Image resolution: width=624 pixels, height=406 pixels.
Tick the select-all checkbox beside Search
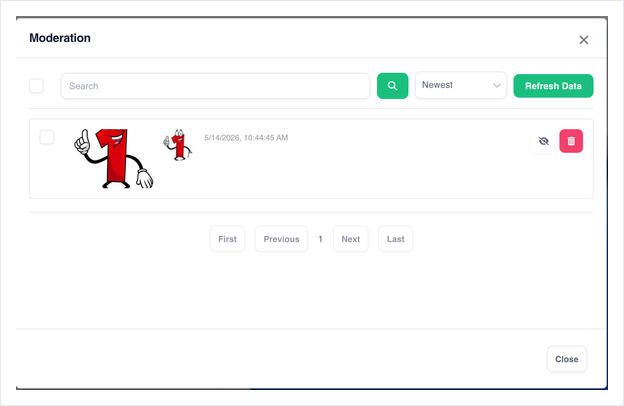(37, 86)
